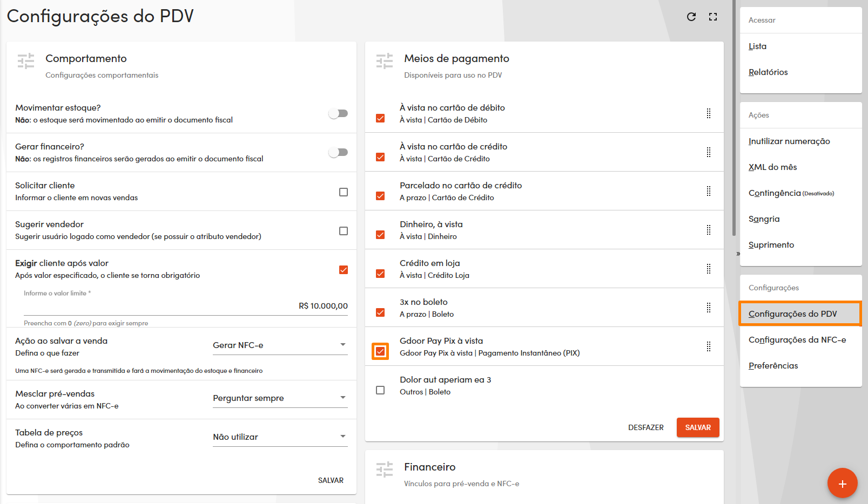The image size is (868, 504).
Task: Uncheck Parcelado no cartão de crédito
Action: pos(380,196)
